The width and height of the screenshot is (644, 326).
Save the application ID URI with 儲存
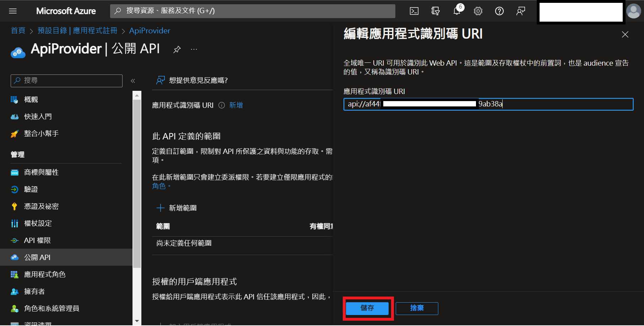[367, 308]
